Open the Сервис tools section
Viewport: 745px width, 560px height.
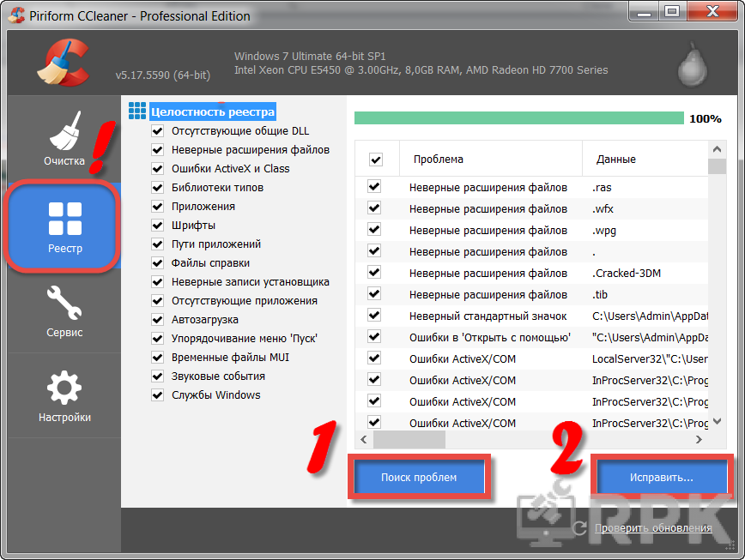(x=64, y=311)
